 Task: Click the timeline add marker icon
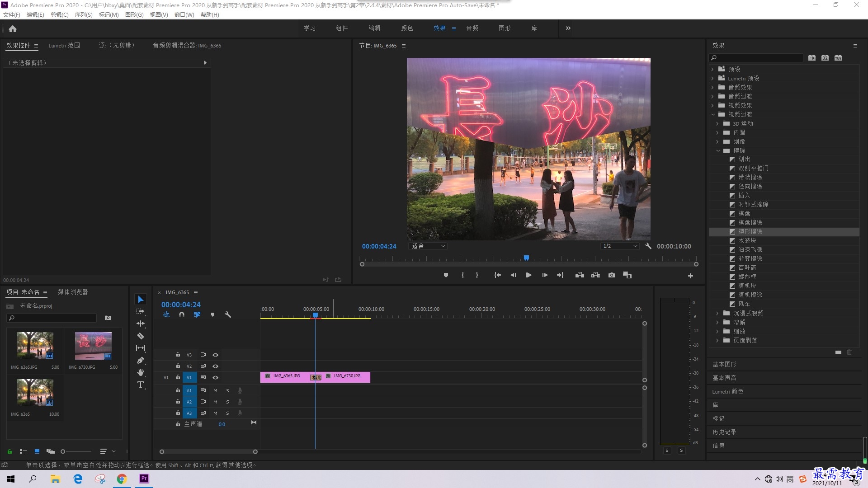[x=212, y=314]
